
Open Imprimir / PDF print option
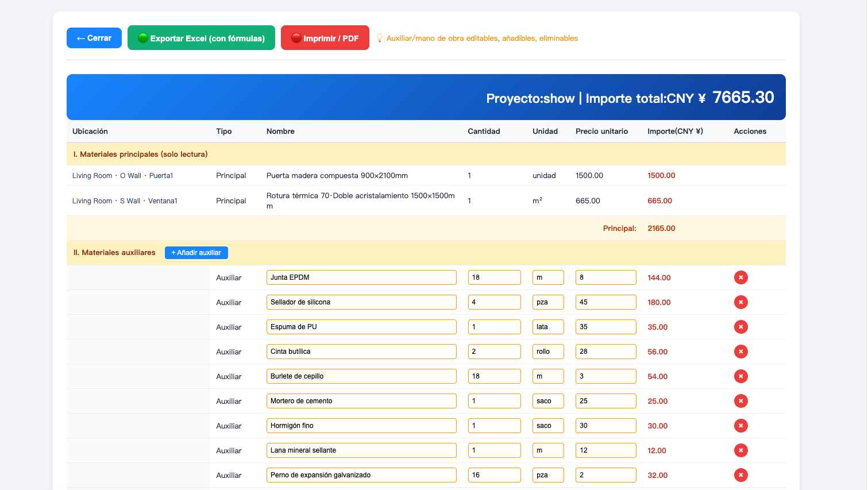click(325, 38)
